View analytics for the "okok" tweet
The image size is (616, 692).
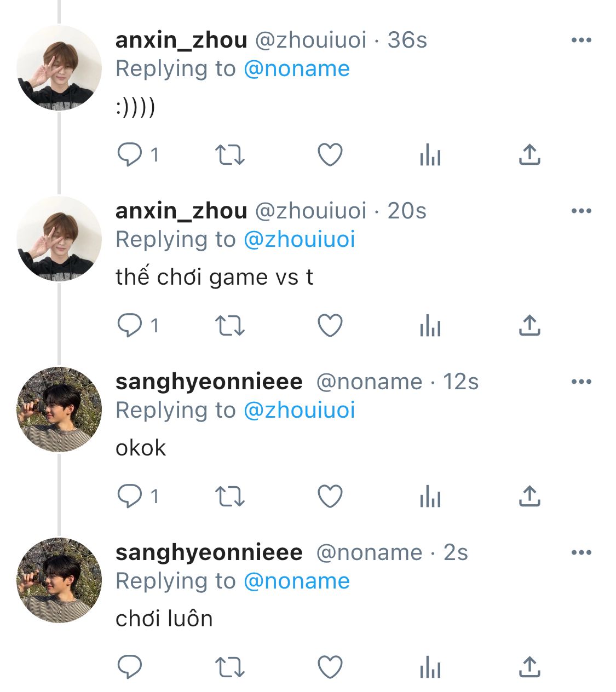click(x=430, y=497)
